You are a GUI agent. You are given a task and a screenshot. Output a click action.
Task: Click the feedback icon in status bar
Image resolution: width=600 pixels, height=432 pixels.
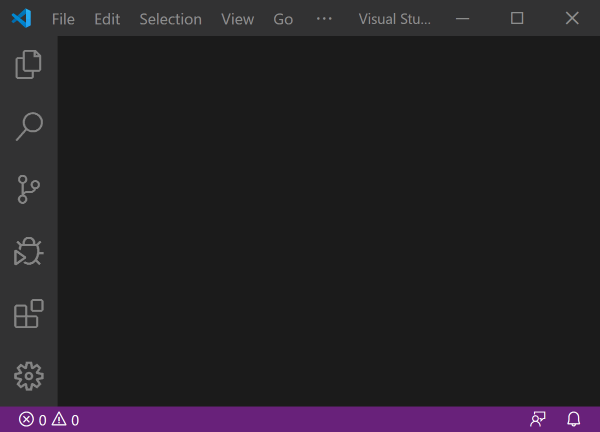point(538,419)
